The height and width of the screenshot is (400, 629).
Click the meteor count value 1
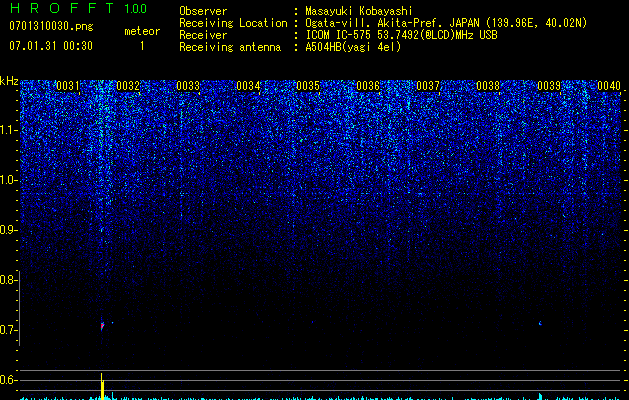click(x=142, y=46)
